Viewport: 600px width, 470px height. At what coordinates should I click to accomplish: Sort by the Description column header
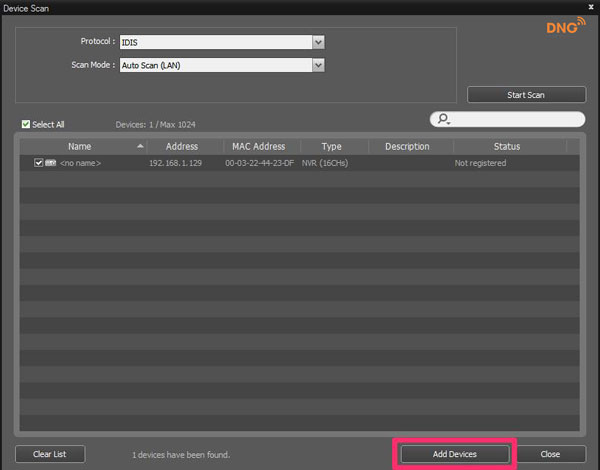tap(411, 147)
